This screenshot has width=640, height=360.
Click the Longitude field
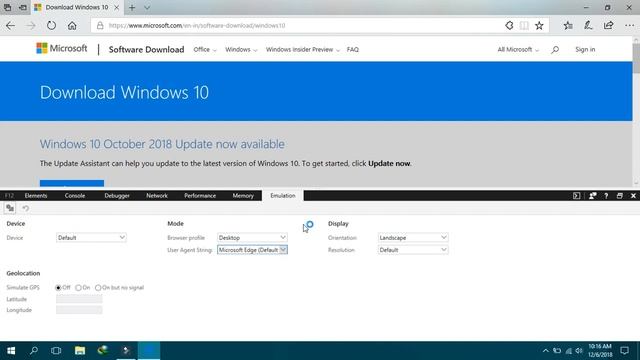(79, 310)
